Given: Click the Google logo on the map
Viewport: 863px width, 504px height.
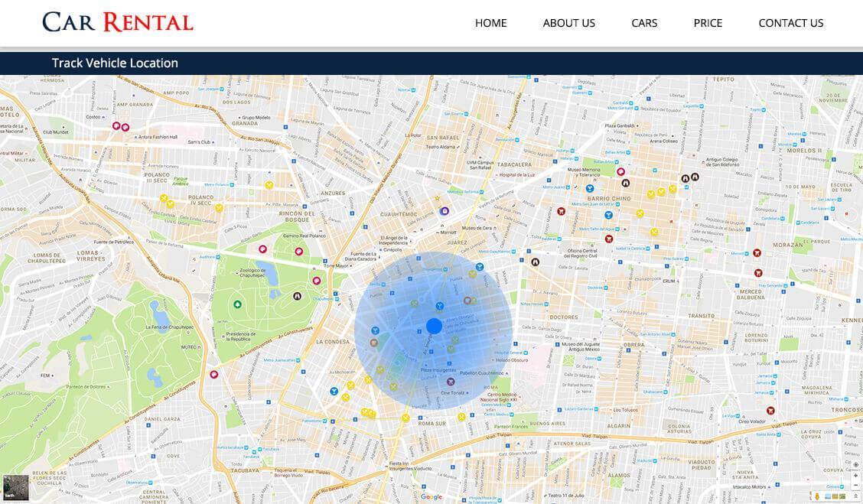Looking at the screenshot, I should click(x=431, y=496).
